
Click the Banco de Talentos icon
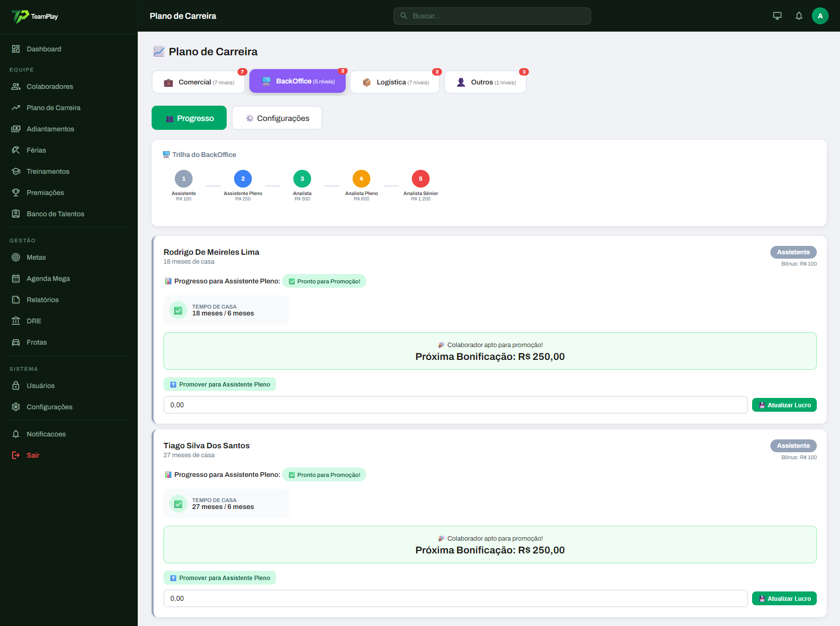point(16,214)
